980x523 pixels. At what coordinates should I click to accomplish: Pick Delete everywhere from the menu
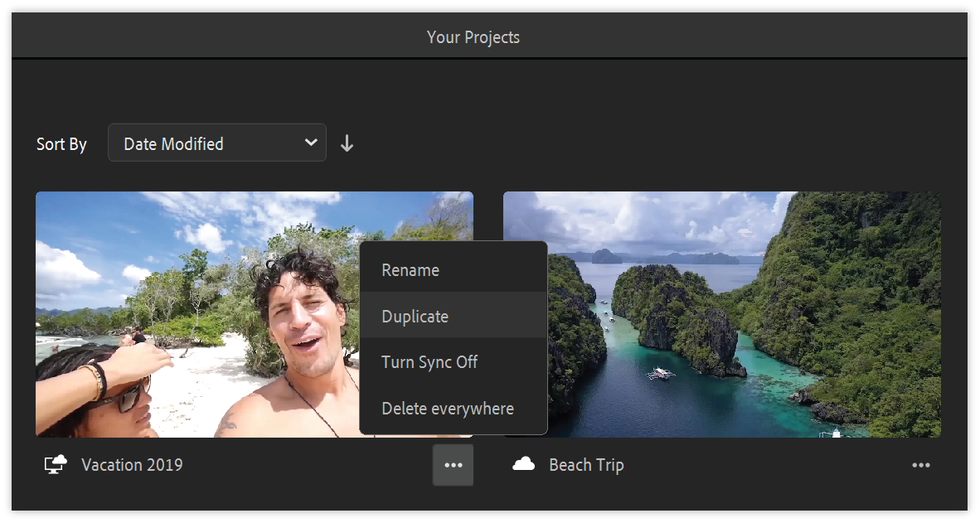[x=448, y=409]
